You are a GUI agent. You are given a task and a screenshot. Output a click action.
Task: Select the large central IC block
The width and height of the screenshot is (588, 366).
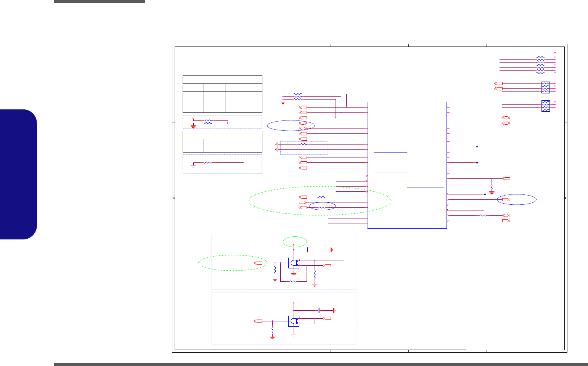point(407,165)
